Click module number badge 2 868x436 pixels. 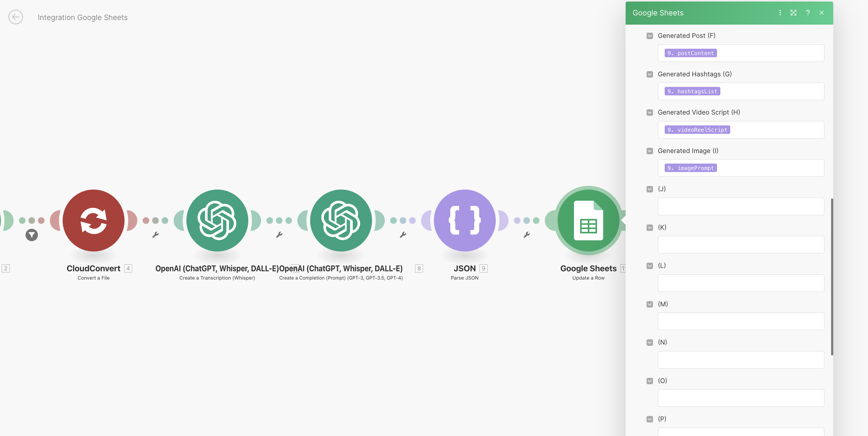(x=6, y=268)
